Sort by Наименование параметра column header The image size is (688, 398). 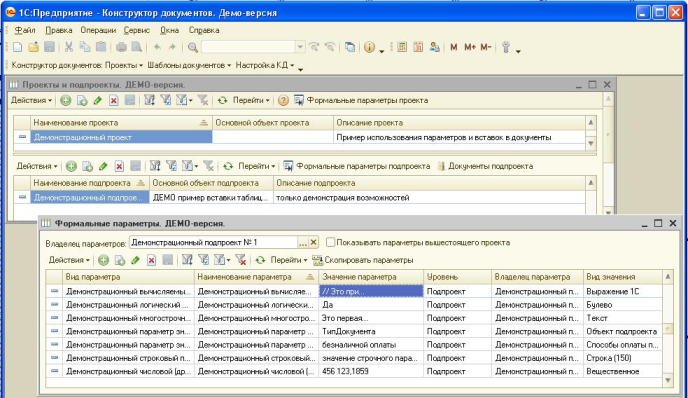256,277
